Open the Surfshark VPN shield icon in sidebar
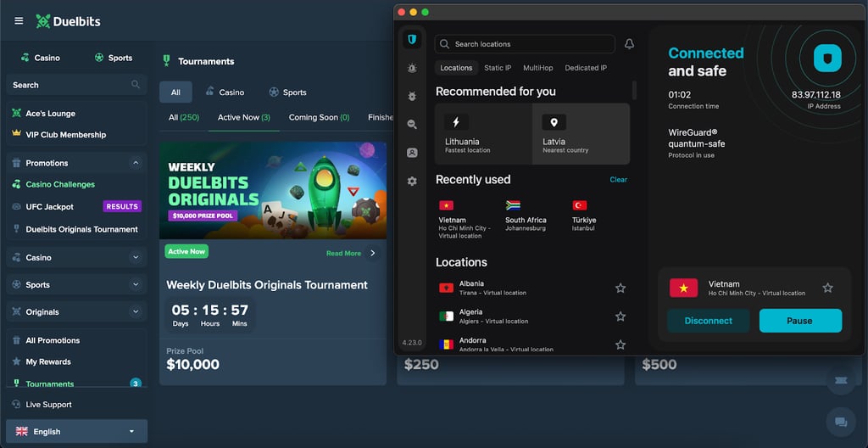Viewport: 868px width, 448px height. click(x=412, y=39)
